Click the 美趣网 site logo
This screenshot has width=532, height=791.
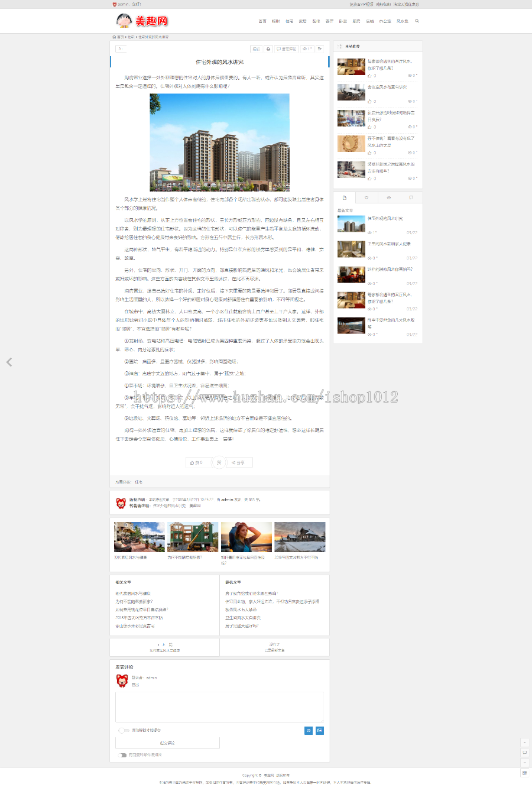click(142, 21)
